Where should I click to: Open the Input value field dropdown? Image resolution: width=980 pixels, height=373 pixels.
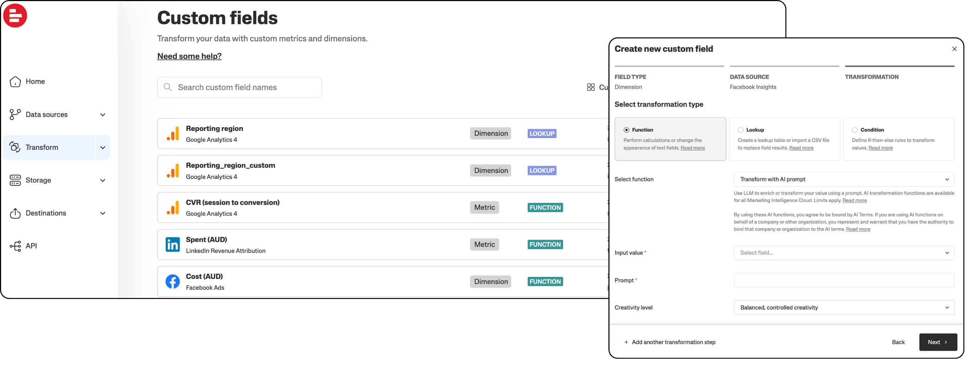coord(843,253)
